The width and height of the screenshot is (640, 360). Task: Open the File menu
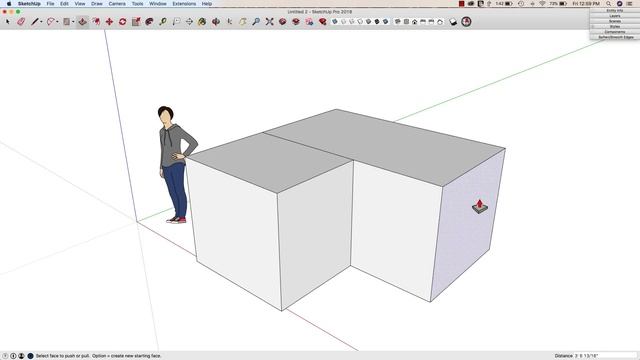[50, 4]
